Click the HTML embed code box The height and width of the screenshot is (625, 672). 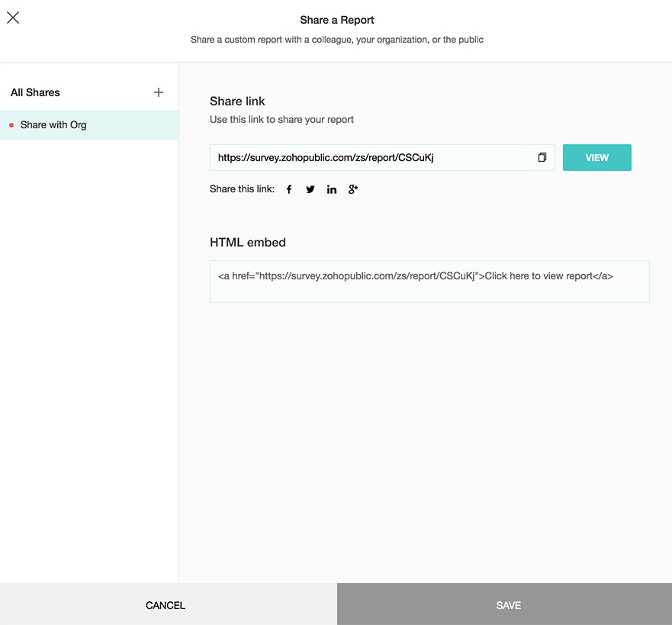pyautogui.click(x=429, y=282)
